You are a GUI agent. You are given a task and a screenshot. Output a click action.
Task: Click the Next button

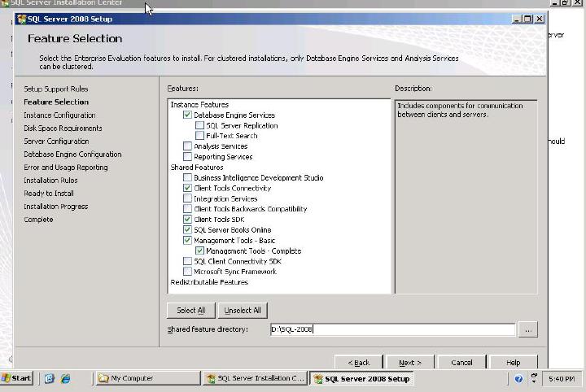point(410,362)
